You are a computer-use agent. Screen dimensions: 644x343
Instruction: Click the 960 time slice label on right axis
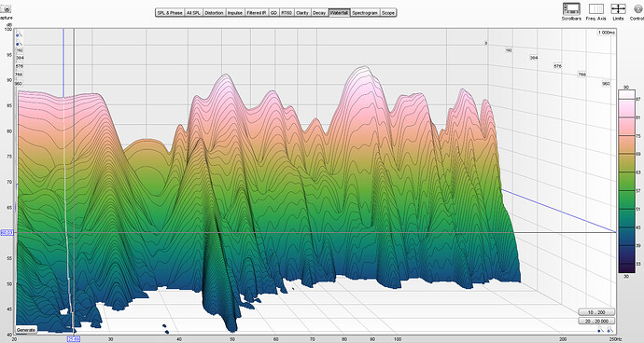point(606,84)
